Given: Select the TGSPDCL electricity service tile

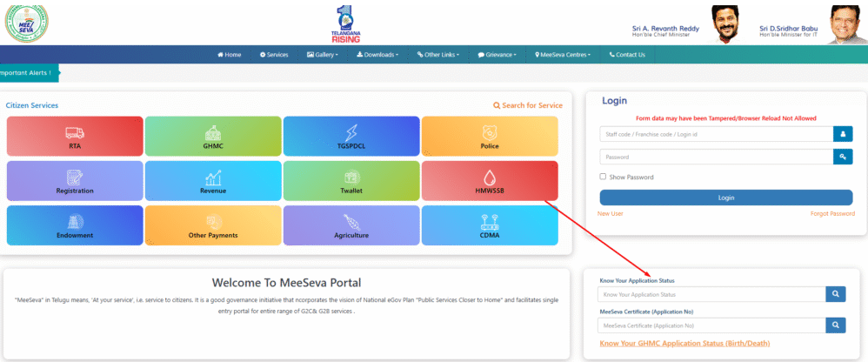Looking at the screenshot, I should [x=351, y=135].
